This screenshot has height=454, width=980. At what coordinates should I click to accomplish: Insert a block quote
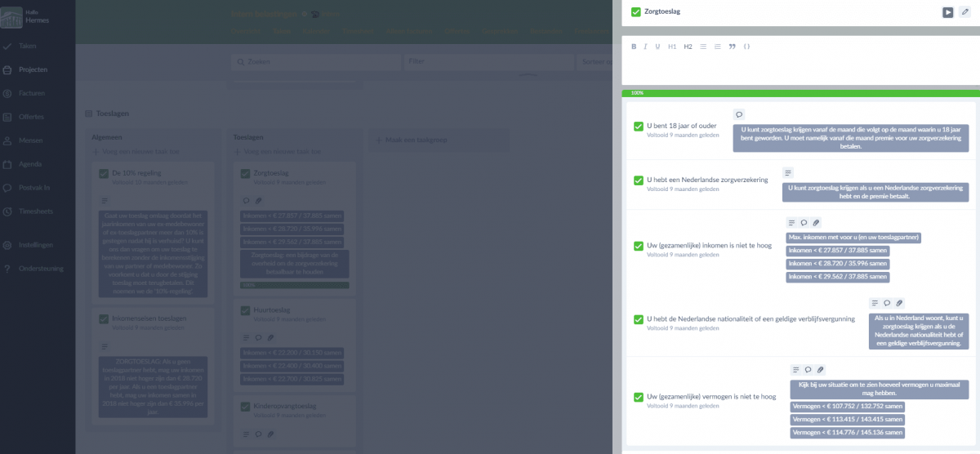tap(733, 47)
